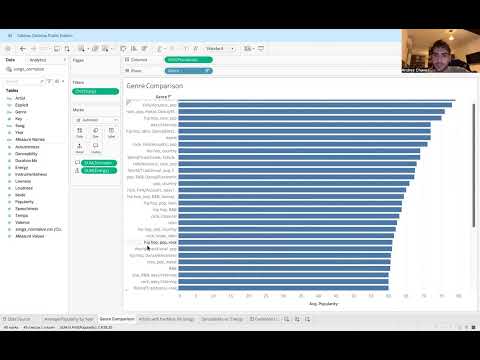The width and height of the screenshot is (480, 360).
Task: Open the Tooltip card on Marks
Action: (96, 148)
